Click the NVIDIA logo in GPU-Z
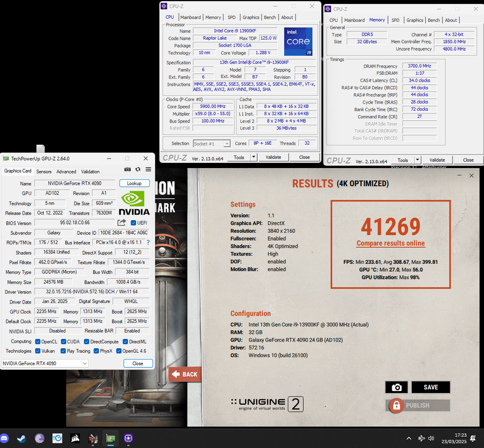 (134, 203)
